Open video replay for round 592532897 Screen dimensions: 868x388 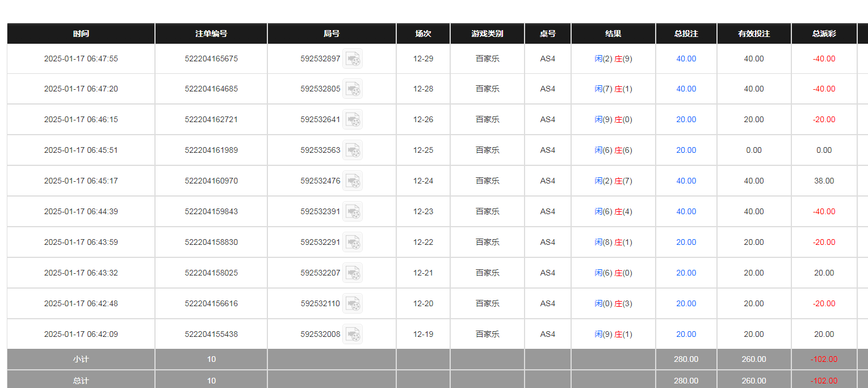353,59
